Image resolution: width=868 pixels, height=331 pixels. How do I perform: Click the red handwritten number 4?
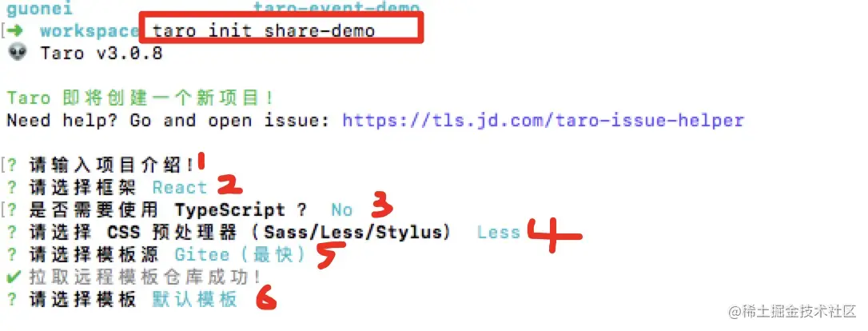pyautogui.click(x=554, y=235)
